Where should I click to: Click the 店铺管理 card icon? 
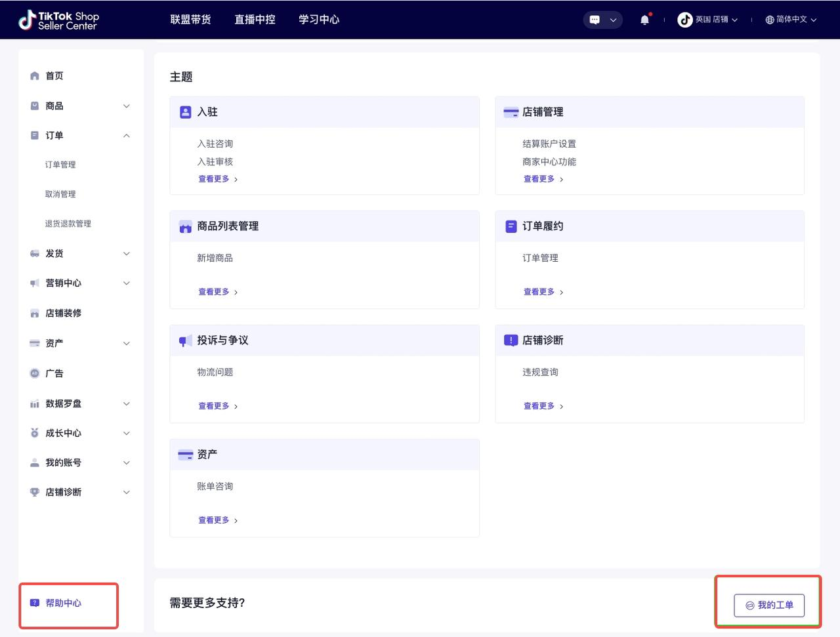[511, 112]
